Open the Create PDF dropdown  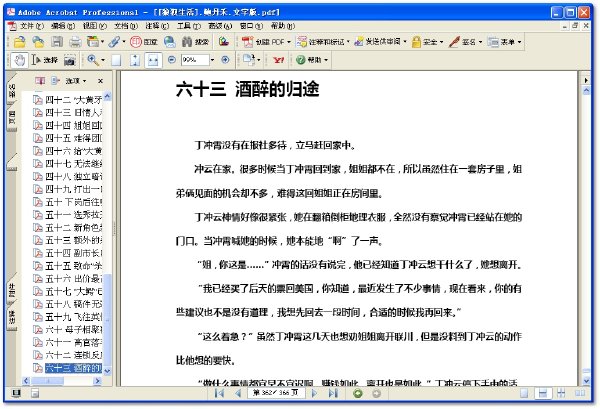tap(266, 41)
